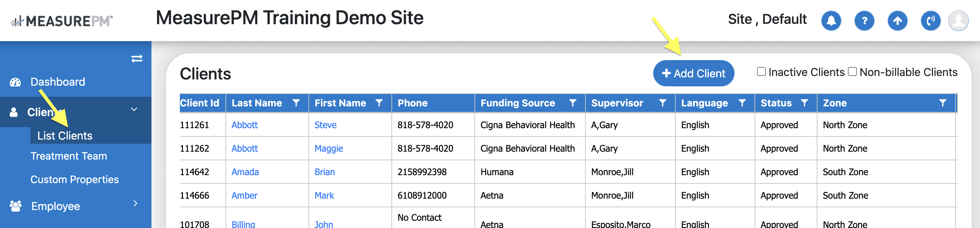Viewport: 980px width, 228px height.
Task: Open the Status column filter
Action: coord(804,103)
